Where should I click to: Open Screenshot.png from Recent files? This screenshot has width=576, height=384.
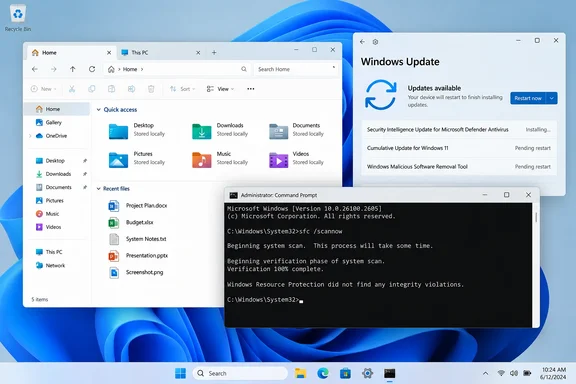coord(136,272)
